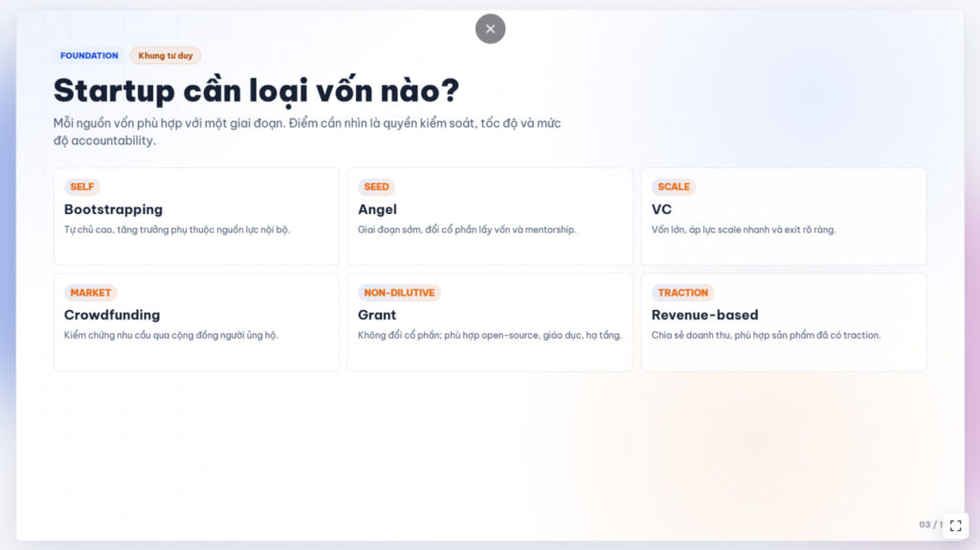Click the Khung tư duy tag
This screenshot has height=550, width=980.
click(x=166, y=55)
